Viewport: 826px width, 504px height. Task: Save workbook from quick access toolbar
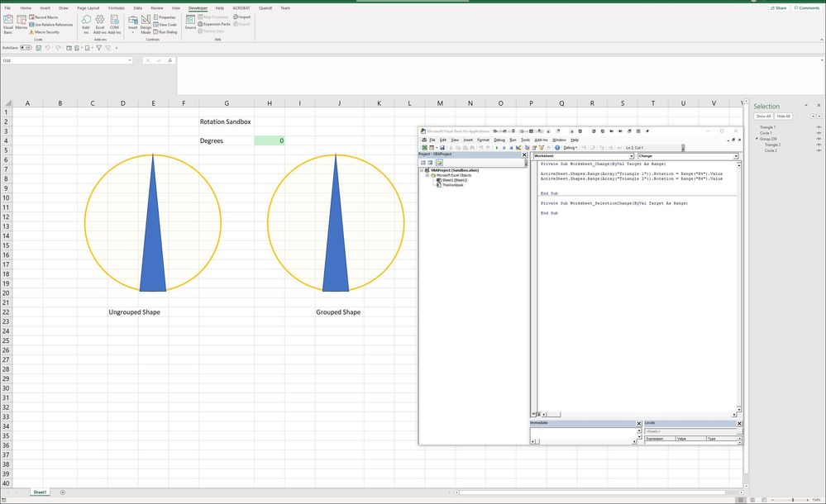pos(39,48)
